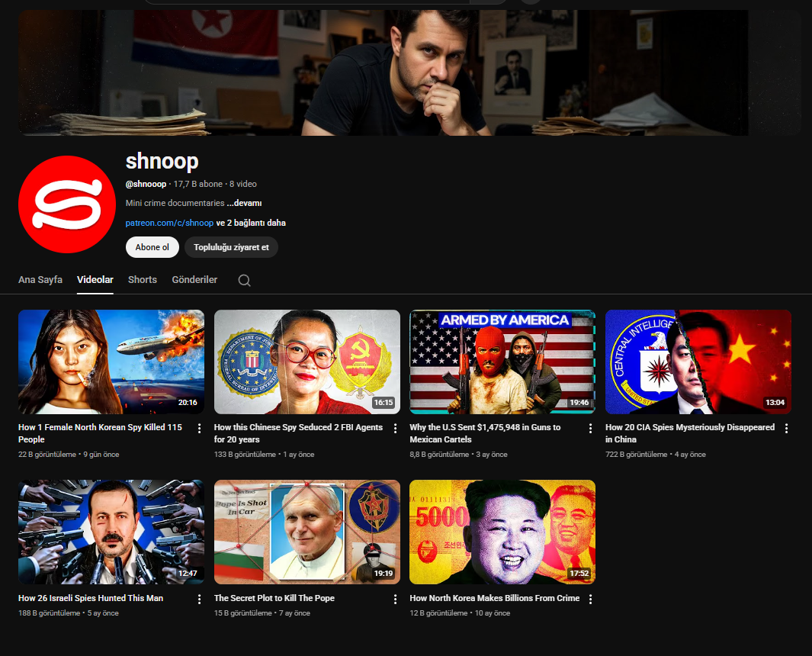Subscribe using the Abone ol button
This screenshot has width=812, height=656.
click(152, 247)
